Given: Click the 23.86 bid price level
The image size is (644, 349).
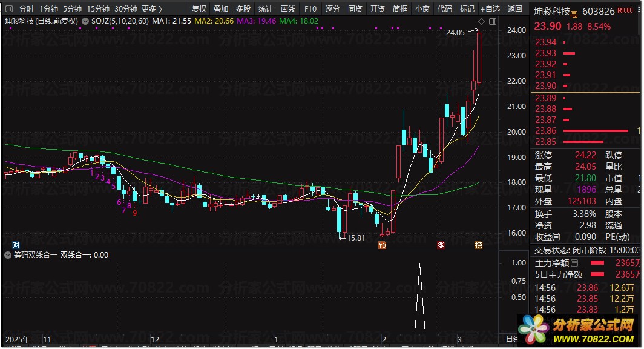Looking at the screenshot, I should 545,131.
